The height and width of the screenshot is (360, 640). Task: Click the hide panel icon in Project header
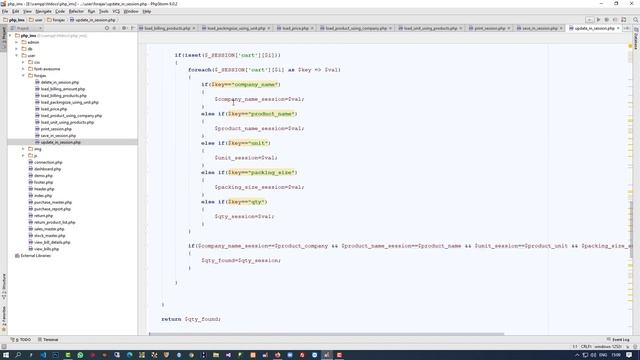pos(132,28)
